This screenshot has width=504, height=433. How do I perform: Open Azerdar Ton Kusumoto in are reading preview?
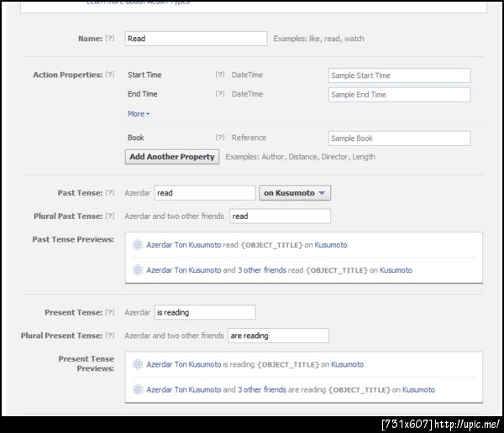(183, 389)
